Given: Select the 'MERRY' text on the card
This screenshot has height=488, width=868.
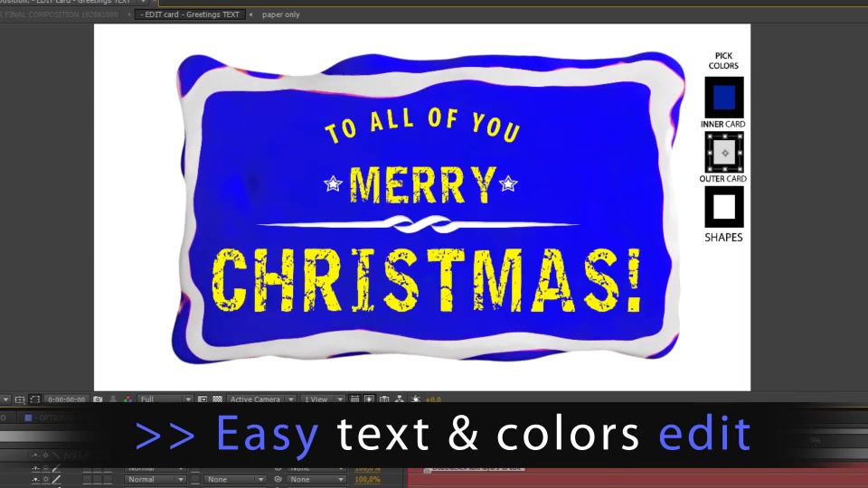Looking at the screenshot, I should coord(423,185).
